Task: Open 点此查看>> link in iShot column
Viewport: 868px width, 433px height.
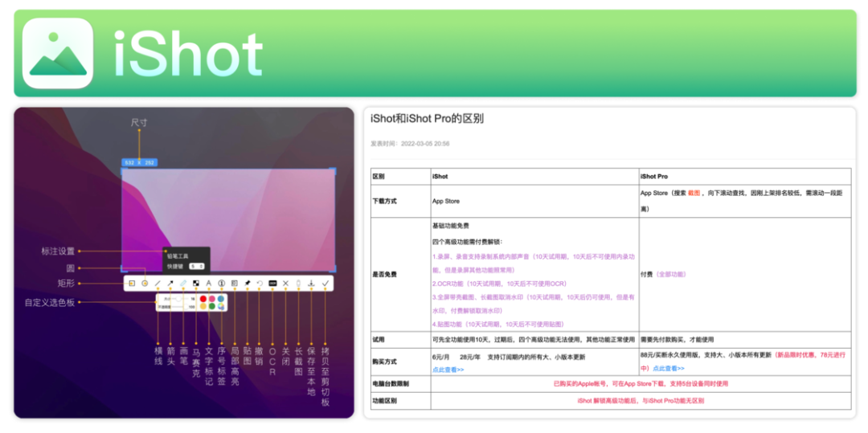Action: (x=448, y=370)
